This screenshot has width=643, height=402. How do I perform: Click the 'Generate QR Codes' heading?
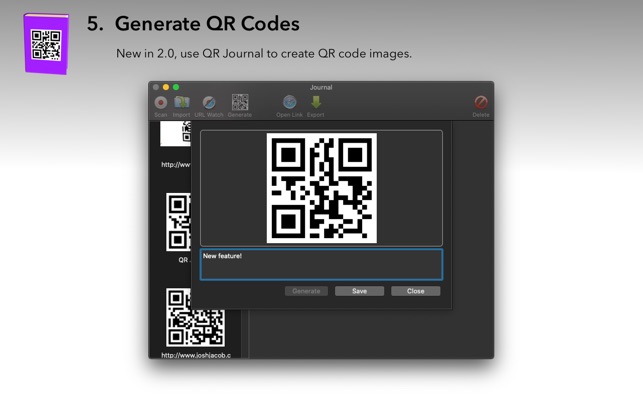(207, 24)
